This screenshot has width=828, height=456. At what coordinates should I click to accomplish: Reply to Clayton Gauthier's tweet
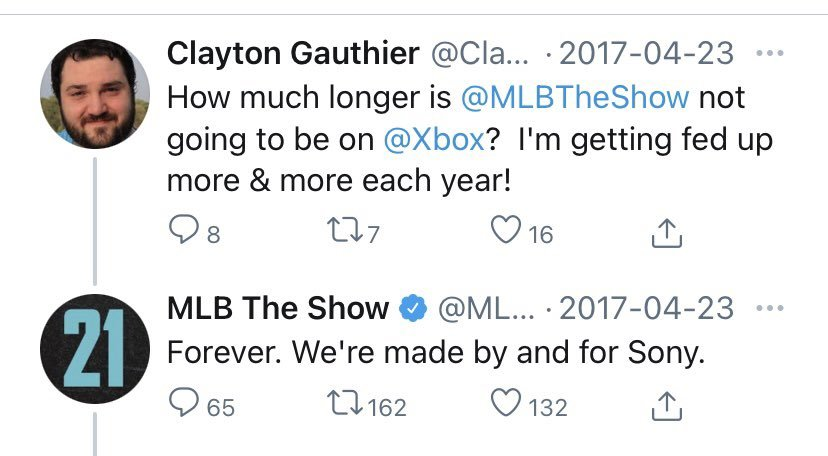(184, 233)
